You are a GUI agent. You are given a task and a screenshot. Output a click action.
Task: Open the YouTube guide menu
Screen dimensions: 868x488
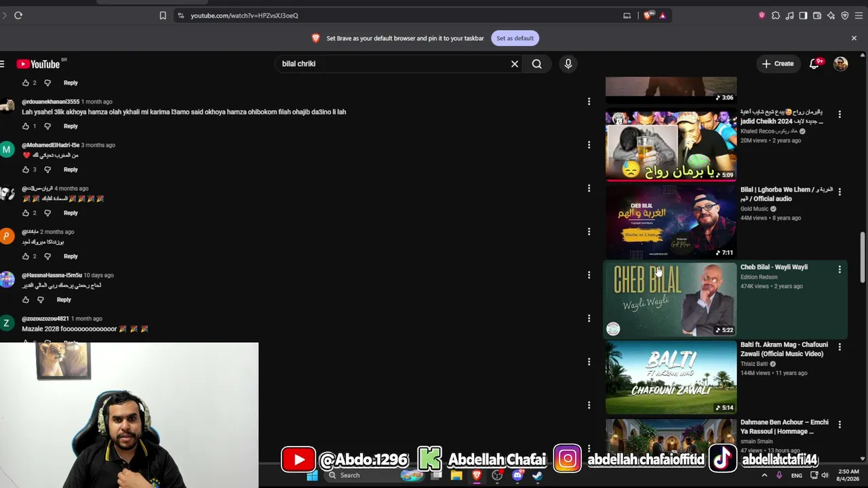pos(3,64)
